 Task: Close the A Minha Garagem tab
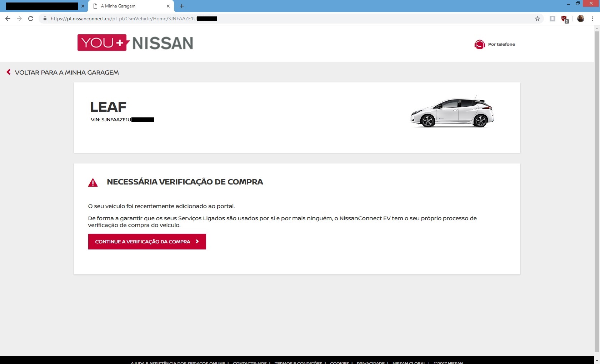tap(168, 6)
